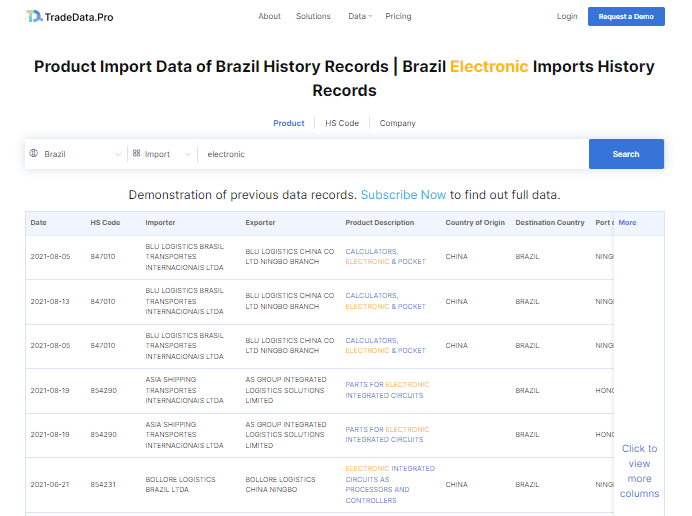The height and width of the screenshot is (516, 692).
Task: Select the Product search tab
Action: coord(289,123)
